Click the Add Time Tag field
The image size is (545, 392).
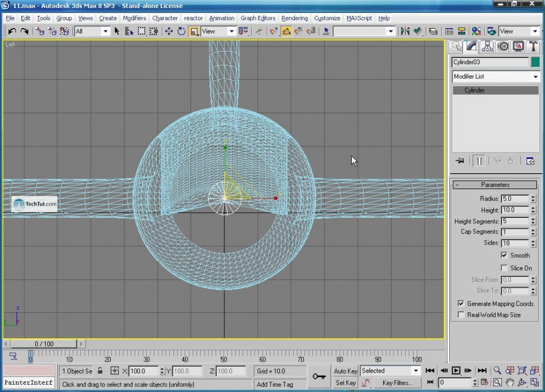280,385
